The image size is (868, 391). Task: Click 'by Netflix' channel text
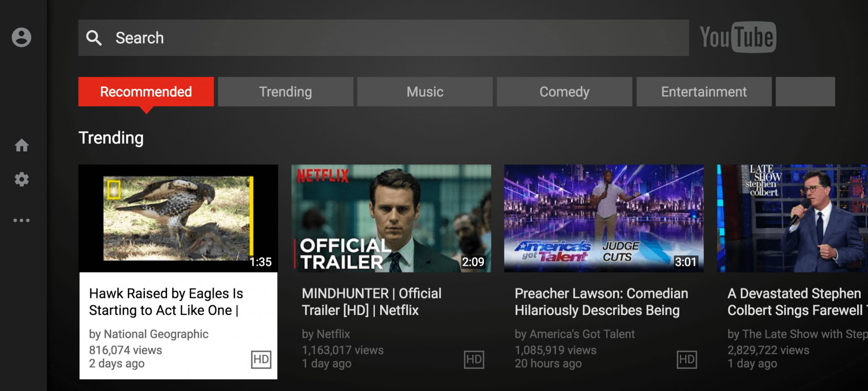coord(326,334)
